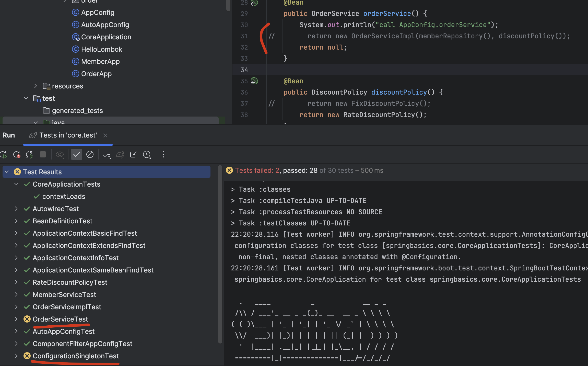Open MemberApp class file

[100, 62]
